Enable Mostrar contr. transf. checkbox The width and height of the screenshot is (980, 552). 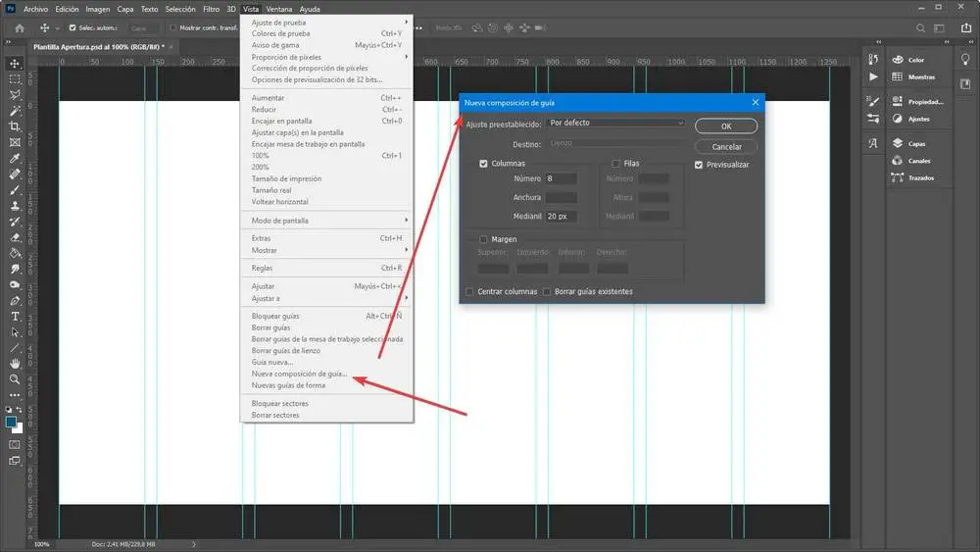tap(173, 28)
